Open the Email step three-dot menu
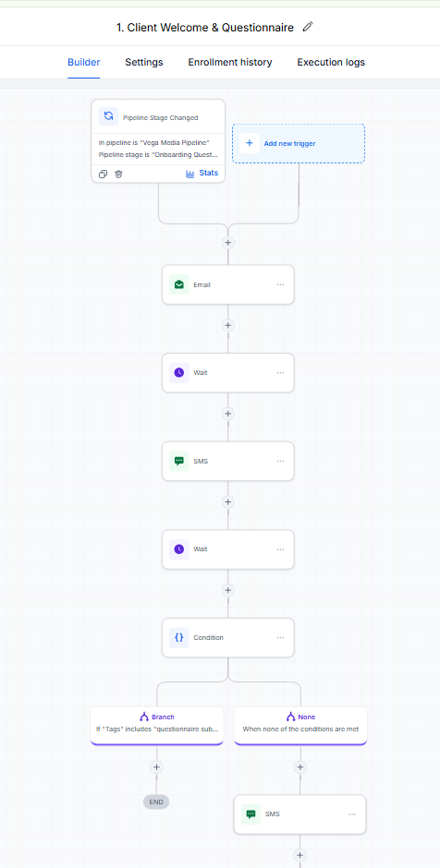 tap(280, 284)
